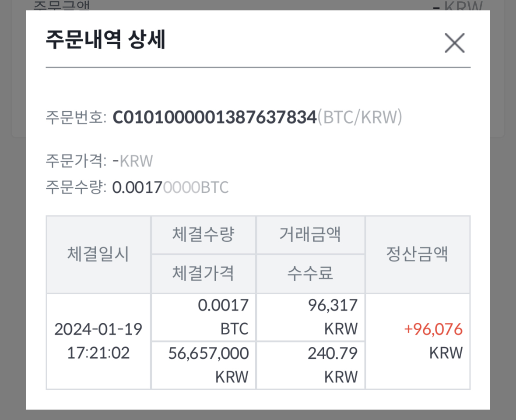Click the 정산금액 column header
Screen dimensions: 516x420
[417, 254]
